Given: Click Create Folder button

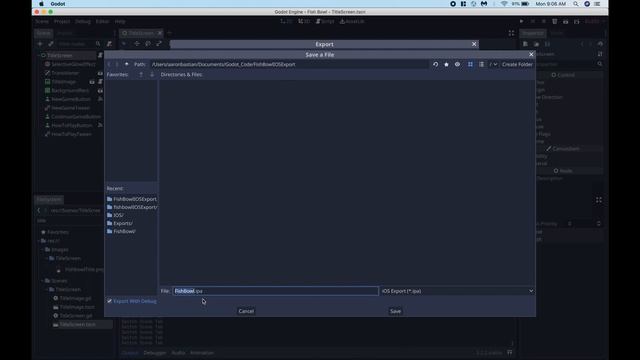Looking at the screenshot, I should (x=517, y=64).
